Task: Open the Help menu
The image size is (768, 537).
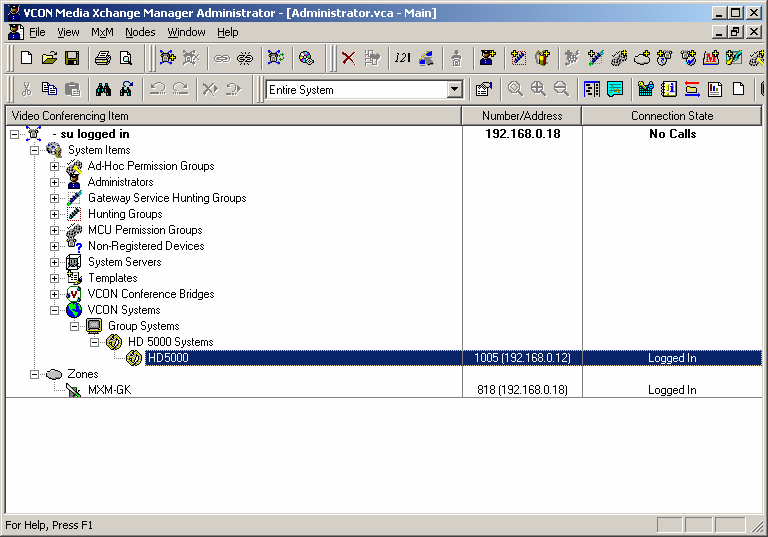Action: point(228,32)
